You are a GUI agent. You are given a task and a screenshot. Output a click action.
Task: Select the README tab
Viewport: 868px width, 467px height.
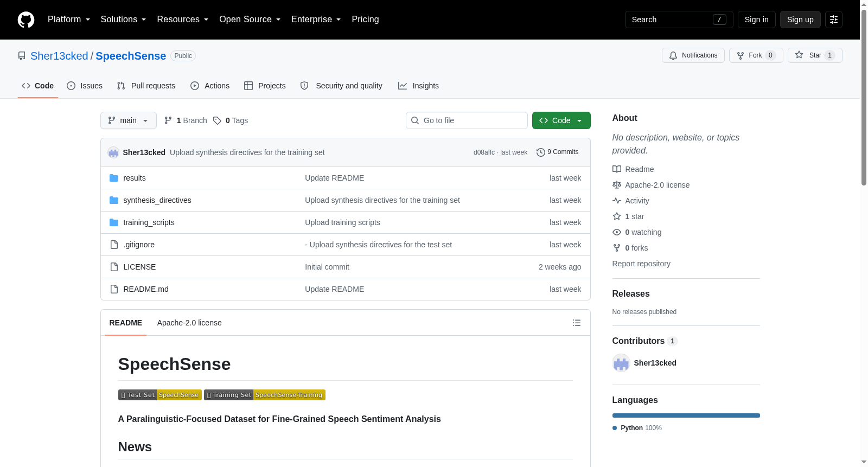click(126, 323)
